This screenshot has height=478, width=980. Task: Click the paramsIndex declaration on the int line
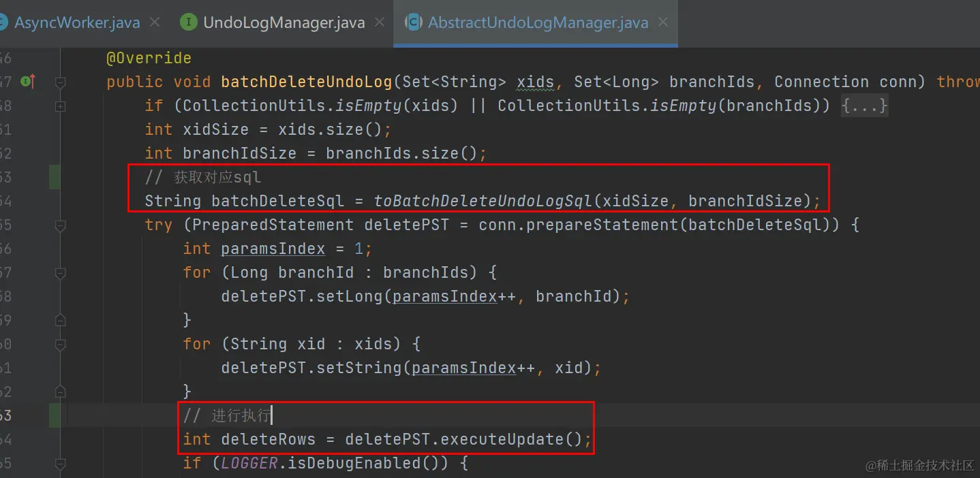point(273,249)
